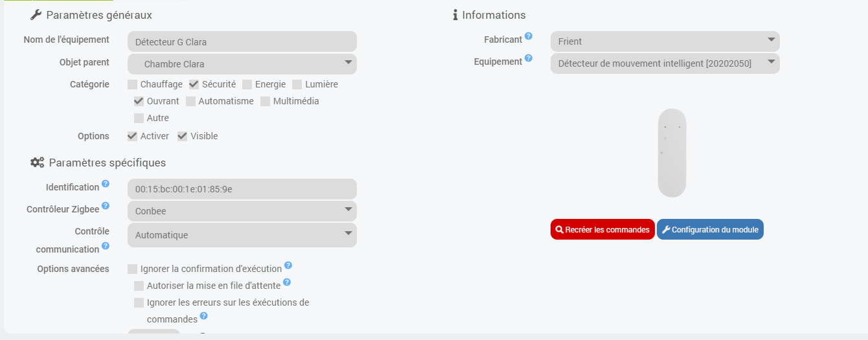Enable the Chauffage category checkbox
This screenshot has width=868, height=340.
point(133,84)
